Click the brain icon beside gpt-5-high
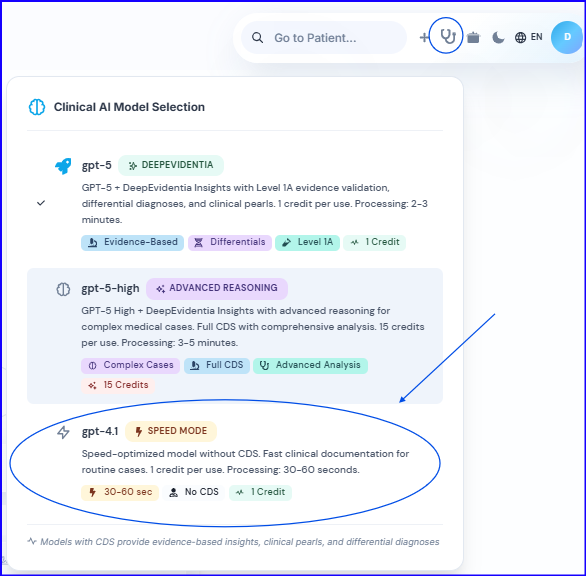This screenshot has width=586, height=576. click(x=63, y=289)
